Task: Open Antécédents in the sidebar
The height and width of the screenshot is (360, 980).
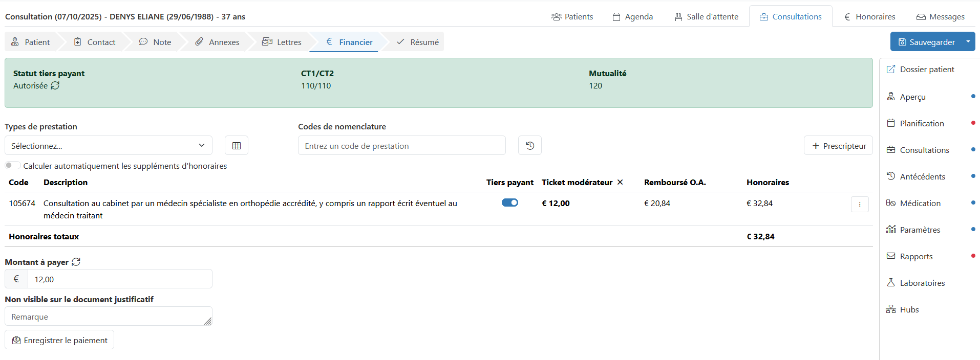Action: [916, 176]
